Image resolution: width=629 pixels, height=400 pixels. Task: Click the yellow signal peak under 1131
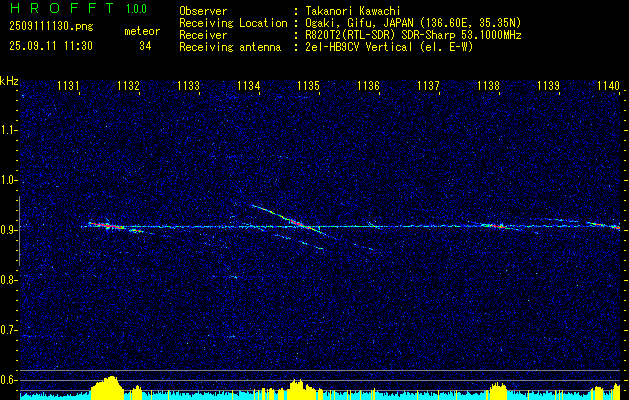pos(108,388)
